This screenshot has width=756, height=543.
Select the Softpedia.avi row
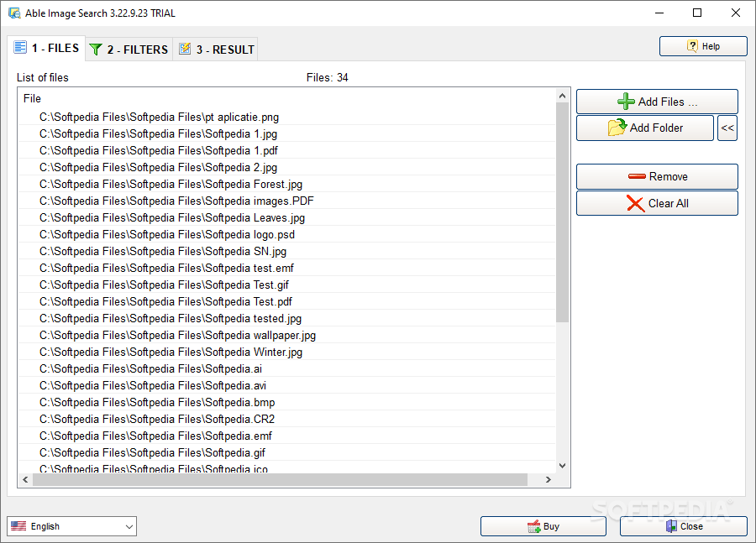pos(287,385)
